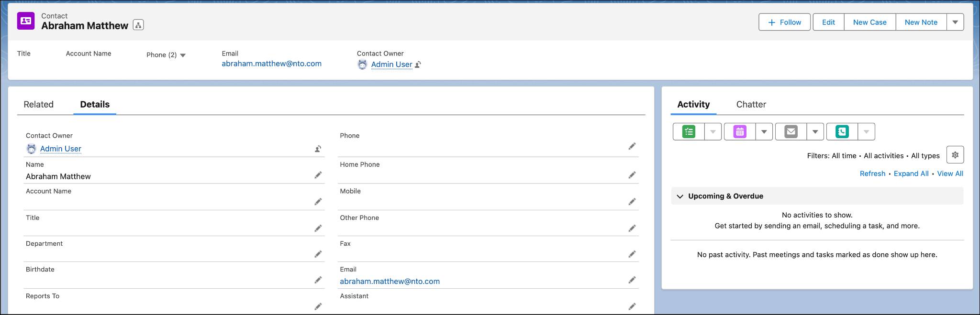
Task: Click the Filters: All time text
Action: point(832,156)
